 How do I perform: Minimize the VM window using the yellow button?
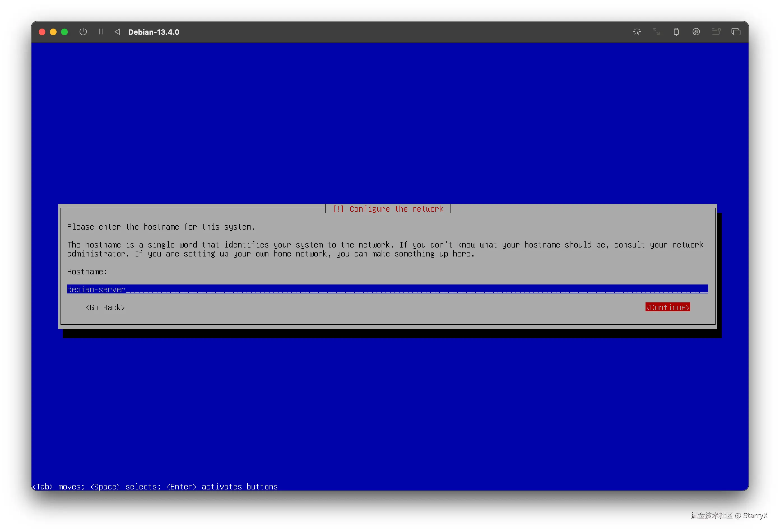coord(53,32)
